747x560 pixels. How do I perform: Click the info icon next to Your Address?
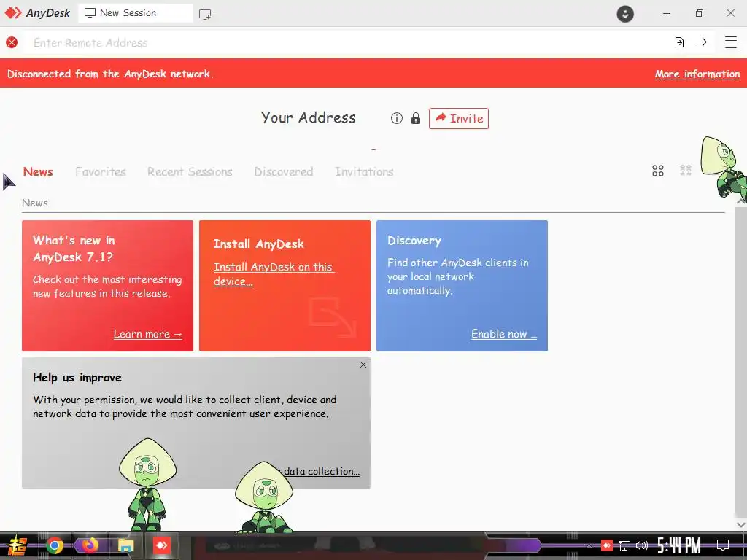point(396,118)
